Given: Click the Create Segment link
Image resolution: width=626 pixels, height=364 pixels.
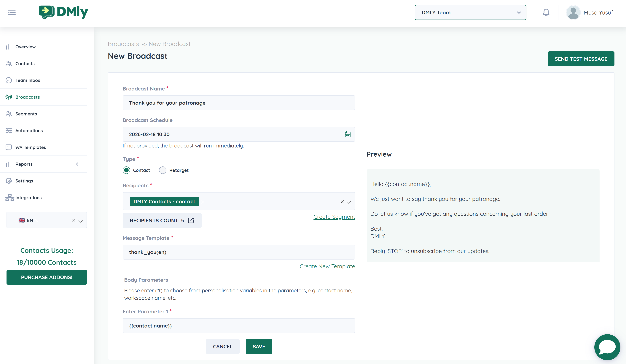Looking at the screenshot, I should coord(334,217).
